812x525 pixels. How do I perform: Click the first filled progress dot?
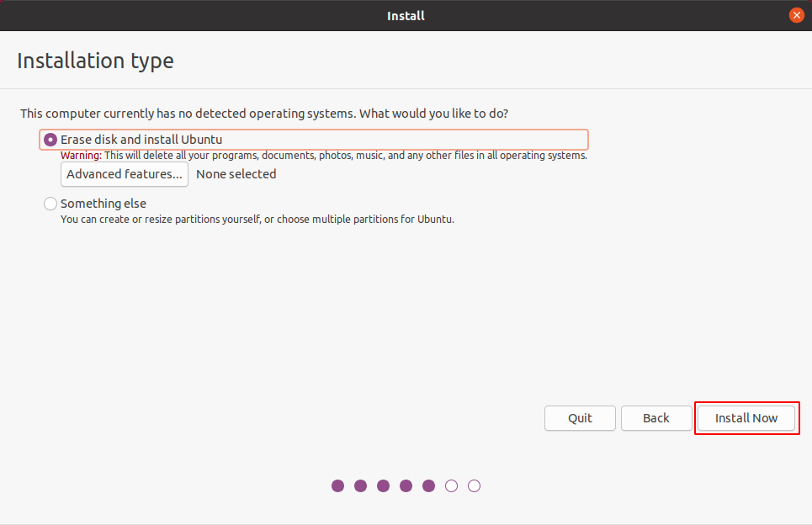pyautogui.click(x=338, y=485)
